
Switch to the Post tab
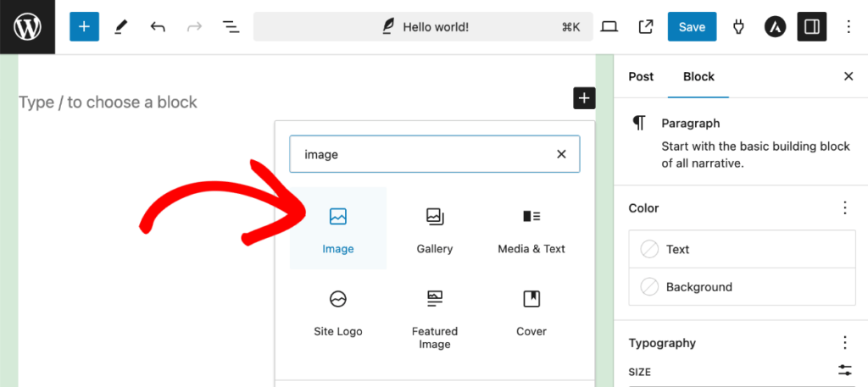[641, 77]
